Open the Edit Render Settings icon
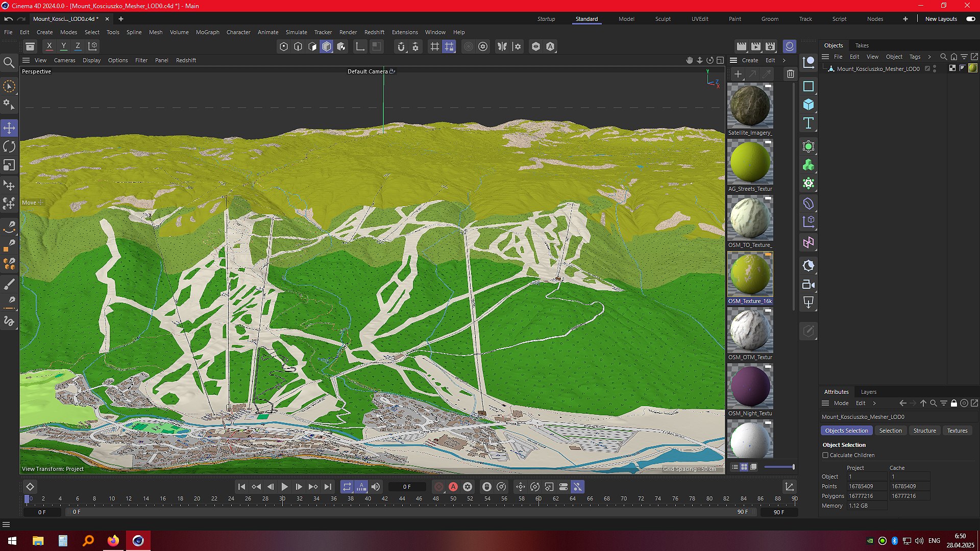 point(770,46)
